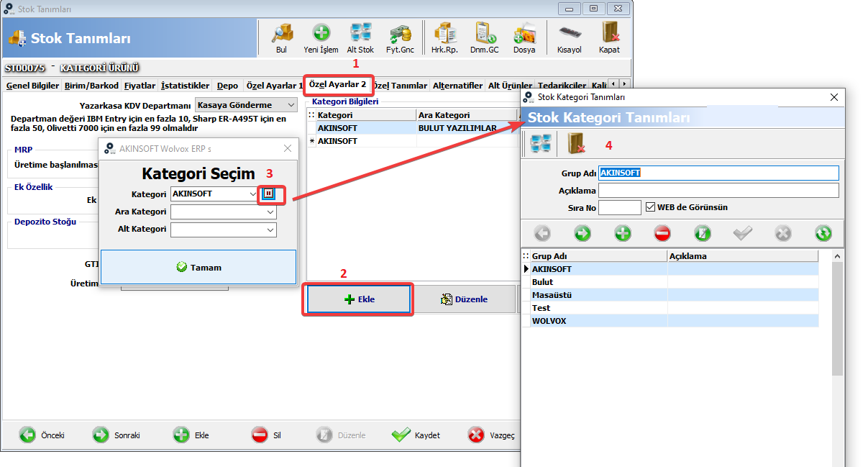
Task: Select the Test row in group list
Action: coord(670,308)
